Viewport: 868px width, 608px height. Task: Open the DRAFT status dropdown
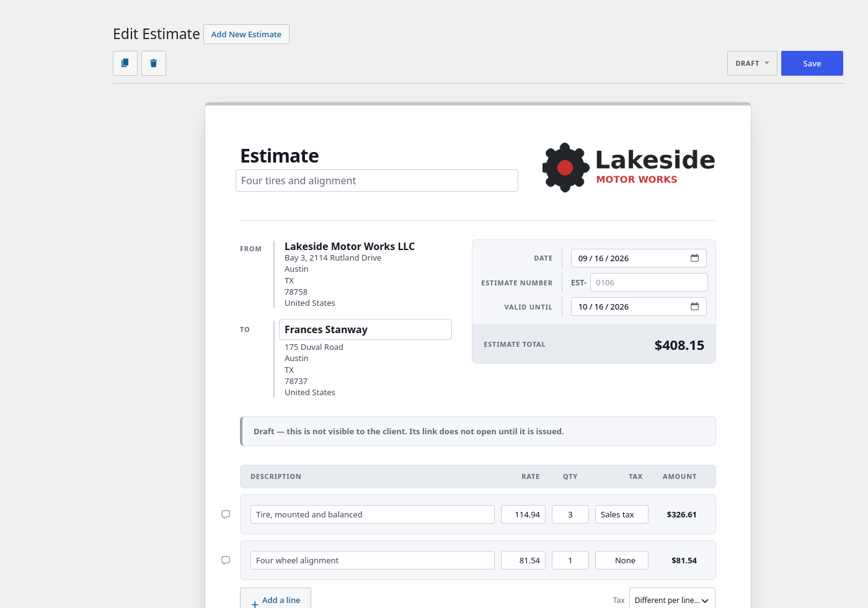(x=752, y=63)
